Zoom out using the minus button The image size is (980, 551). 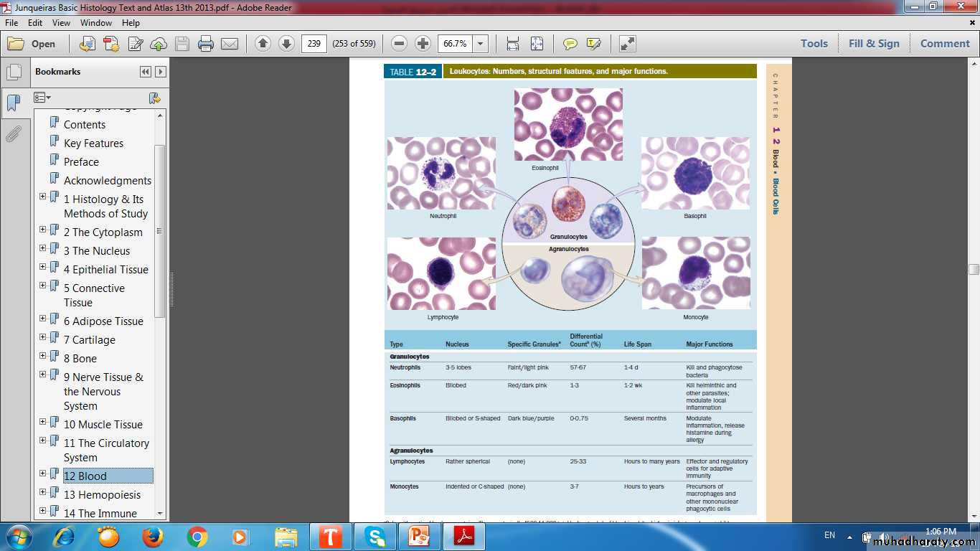pos(400,44)
